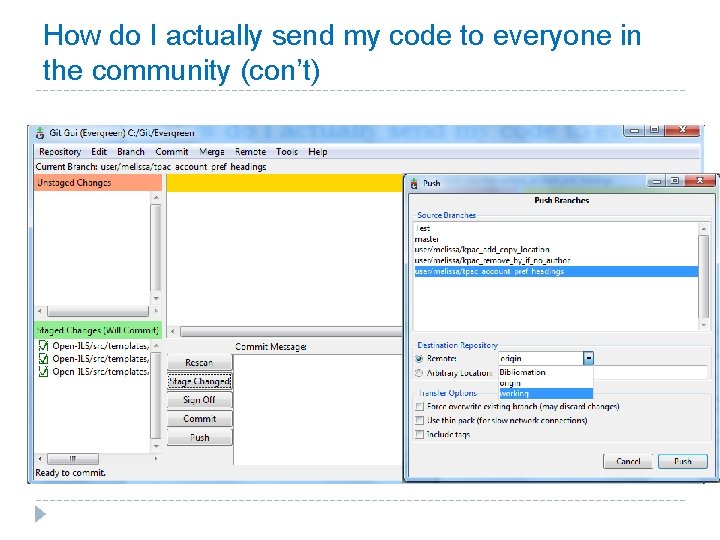Click the diff pane horizontal scrollbar

(x=286, y=331)
